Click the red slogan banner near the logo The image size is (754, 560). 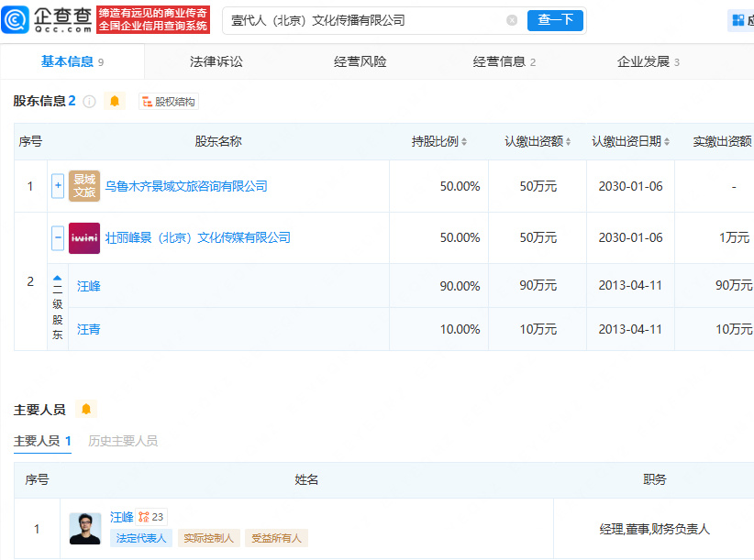[x=153, y=19]
